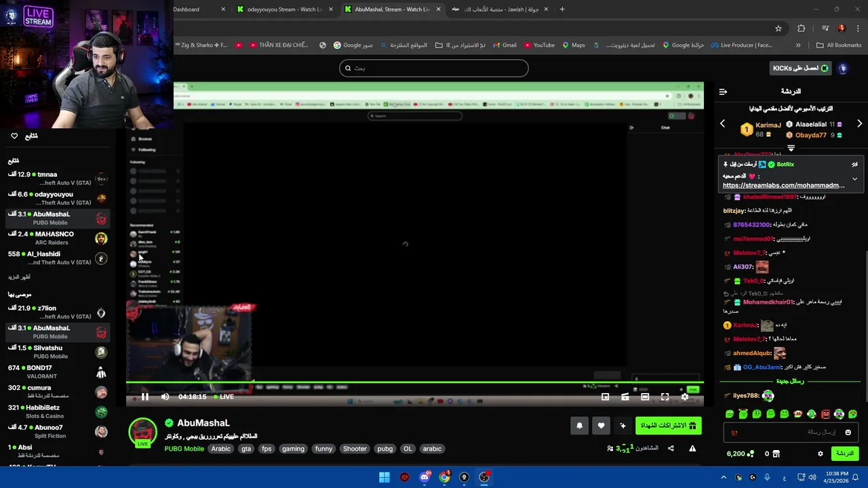The height and width of the screenshot is (488, 868).
Task: Open a new browser tab
Action: pos(562,9)
